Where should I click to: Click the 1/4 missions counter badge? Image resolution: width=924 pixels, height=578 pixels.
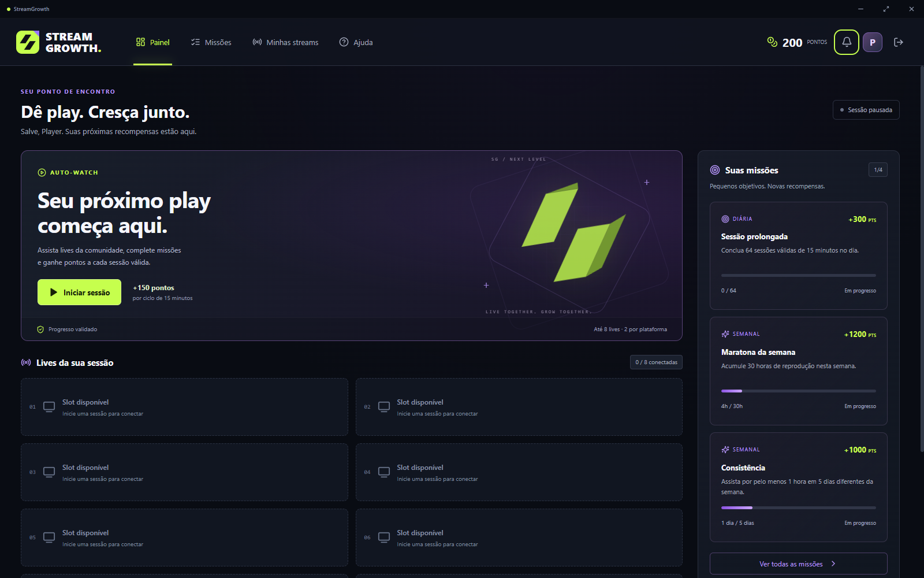pyautogui.click(x=878, y=170)
